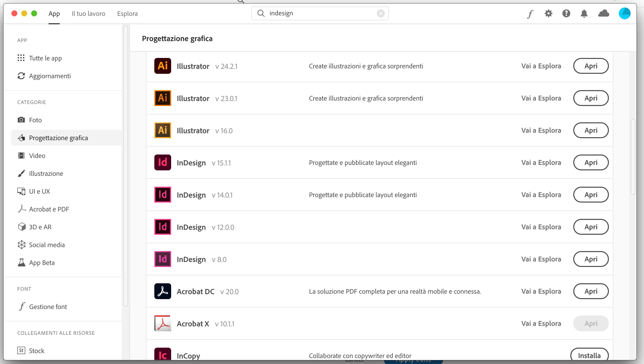Open the notifications bell

pyautogui.click(x=584, y=14)
